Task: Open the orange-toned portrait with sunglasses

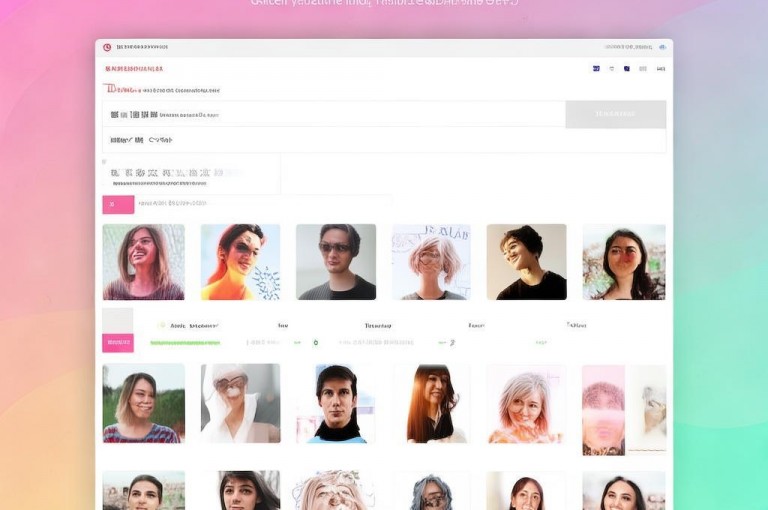Action: tap(240, 262)
